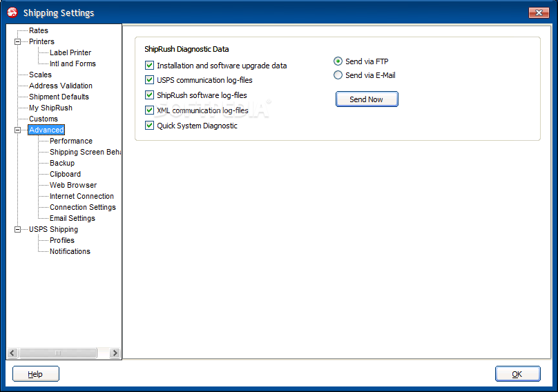The height and width of the screenshot is (392, 558).
Task: Select Shipment Defaults item
Action: (59, 97)
